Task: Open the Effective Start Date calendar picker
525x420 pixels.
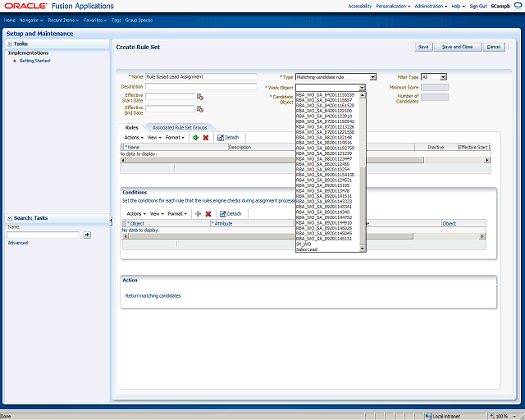Action: (x=200, y=97)
